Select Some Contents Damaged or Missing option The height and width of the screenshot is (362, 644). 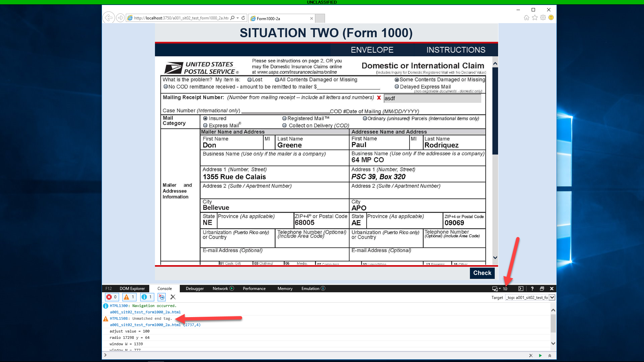pyautogui.click(x=397, y=80)
